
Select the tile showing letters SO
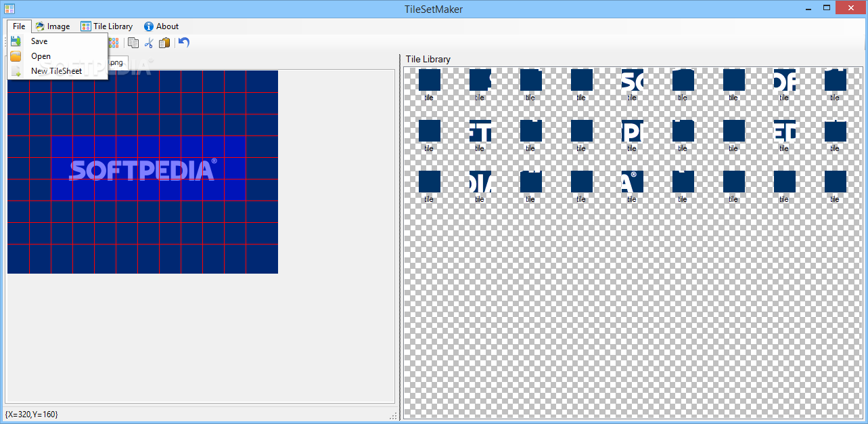[x=632, y=80]
